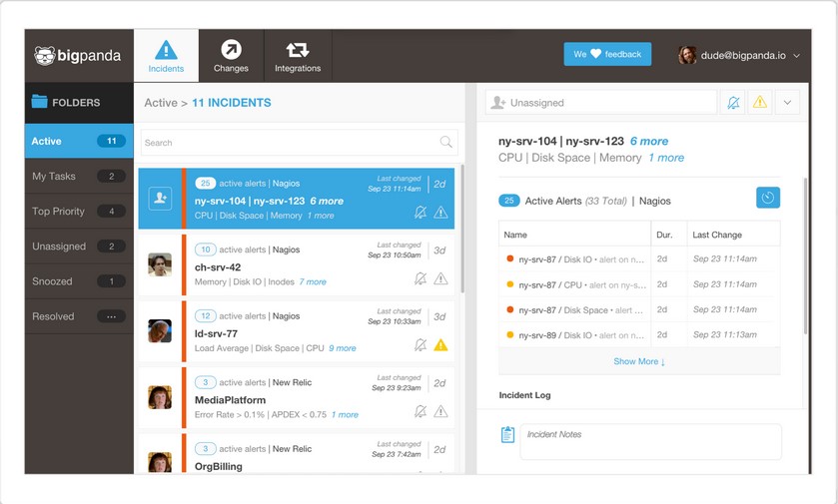Screen dimensions: 838x504
Task: Open the Integrations tab
Action: 298,56
